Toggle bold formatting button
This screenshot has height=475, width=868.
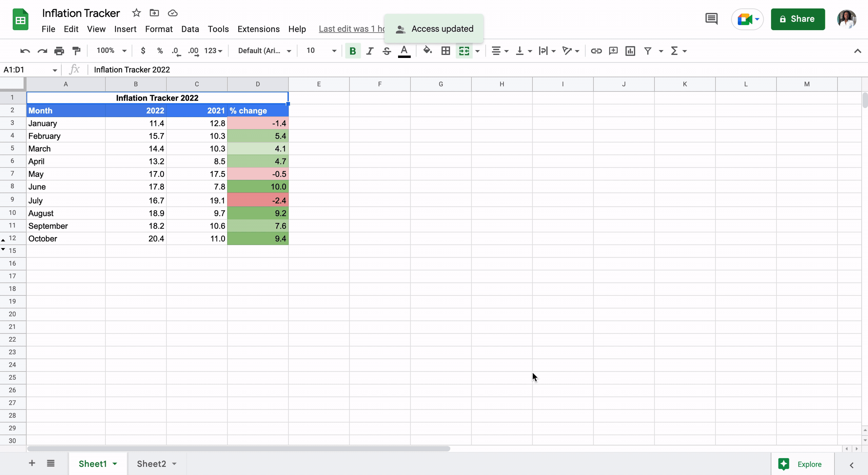353,51
